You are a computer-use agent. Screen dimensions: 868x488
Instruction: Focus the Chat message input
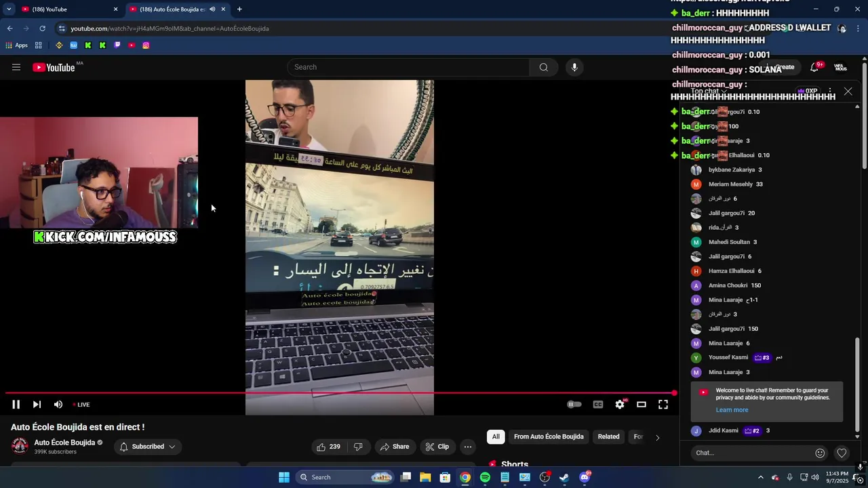coord(753,453)
